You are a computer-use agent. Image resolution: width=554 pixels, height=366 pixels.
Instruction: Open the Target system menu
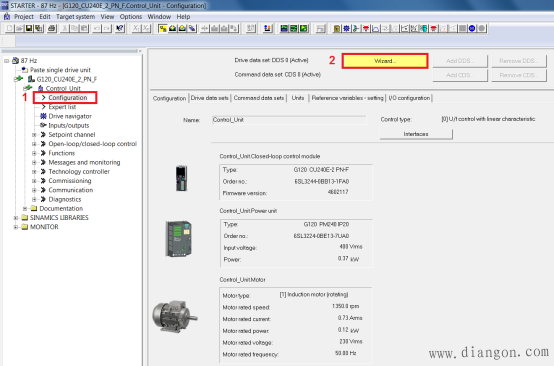coord(75,17)
